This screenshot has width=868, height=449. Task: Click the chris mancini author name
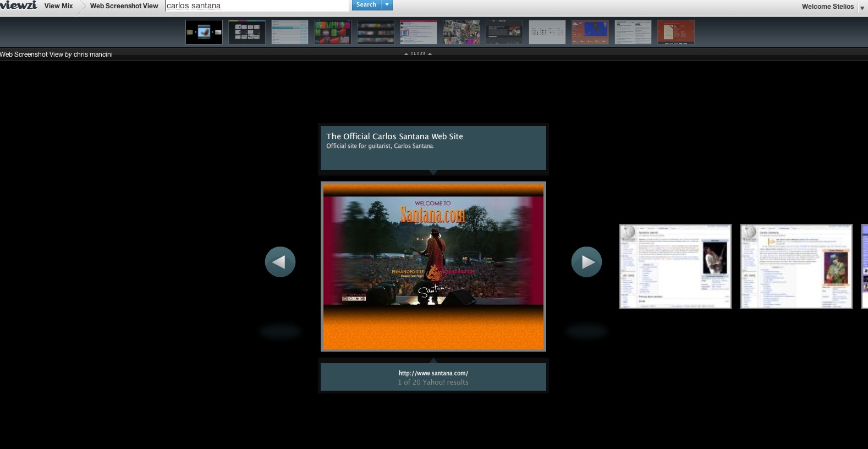pyautogui.click(x=93, y=54)
